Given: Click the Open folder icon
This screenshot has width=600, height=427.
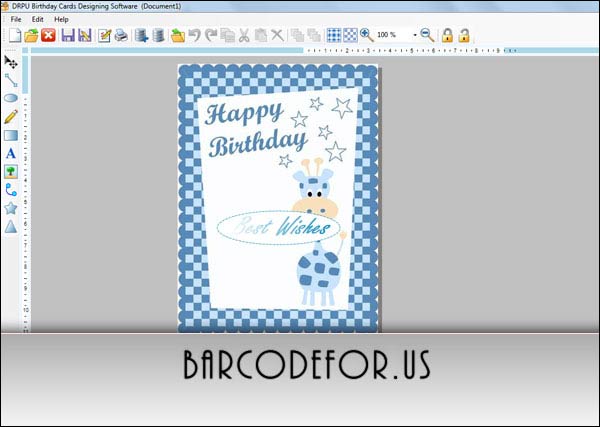Looking at the screenshot, I should tap(31, 36).
